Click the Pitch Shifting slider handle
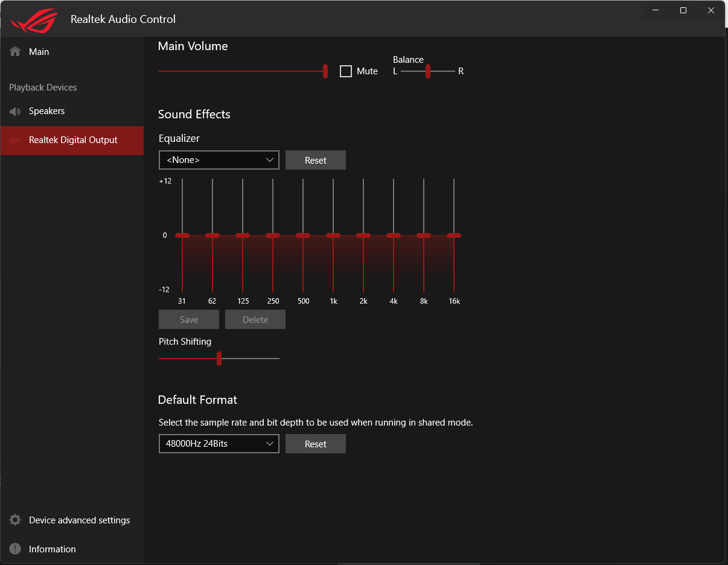Image resolution: width=728 pixels, height=565 pixels. coord(219,359)
